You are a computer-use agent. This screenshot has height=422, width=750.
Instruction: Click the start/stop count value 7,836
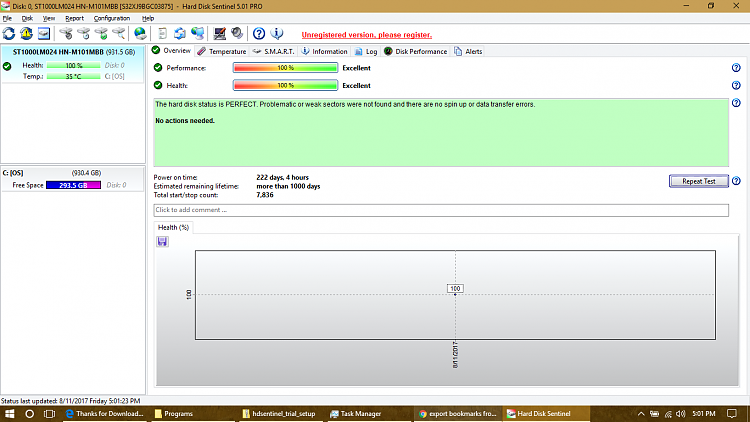pos(265,195)
